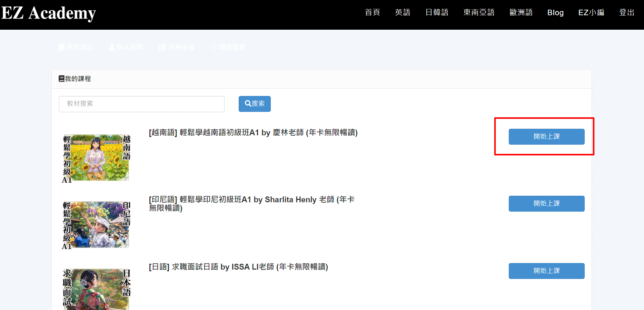Open the 歐洲語 menu
The image size is (644, 310).
click(x=521, y=12)
